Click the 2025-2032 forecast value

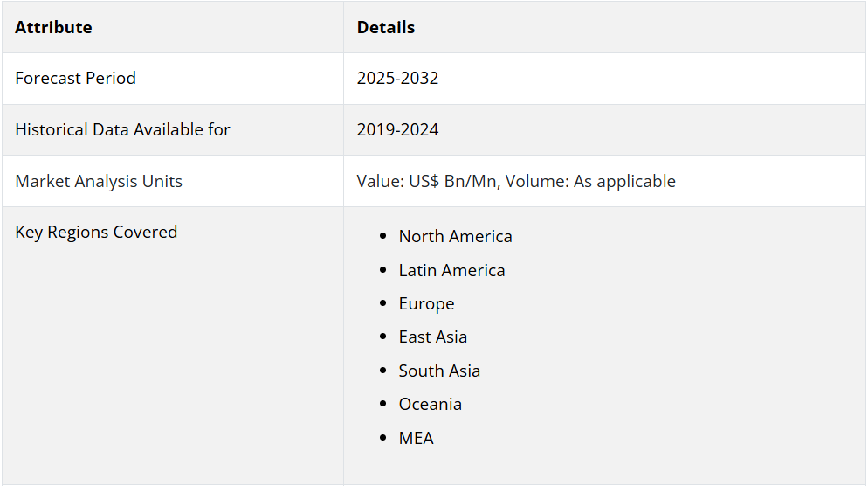[397, 78]
